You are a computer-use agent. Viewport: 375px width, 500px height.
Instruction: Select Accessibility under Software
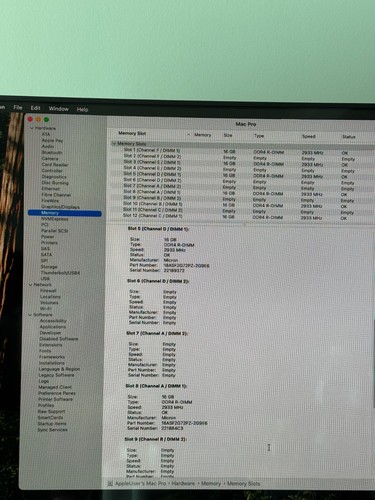53,321
